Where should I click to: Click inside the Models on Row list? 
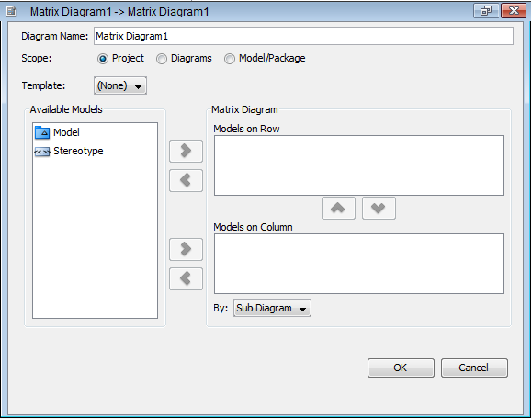coord(358,165)
